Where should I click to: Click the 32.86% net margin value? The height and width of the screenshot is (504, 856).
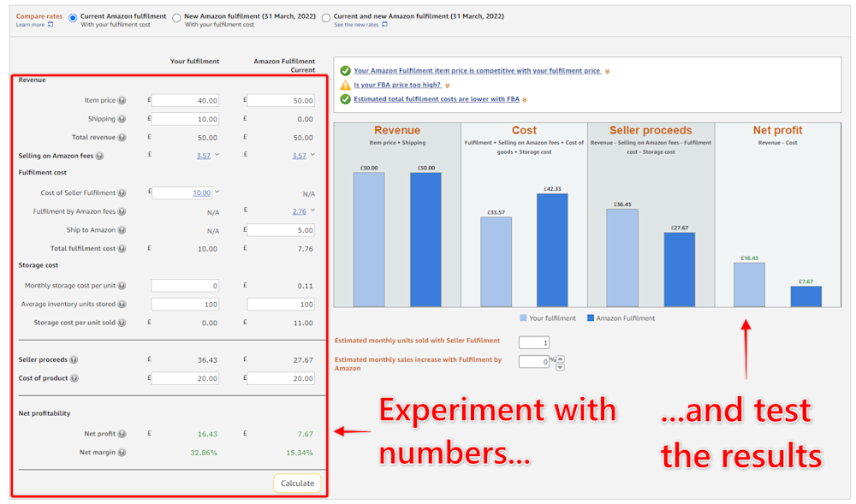tap(204, 453)
